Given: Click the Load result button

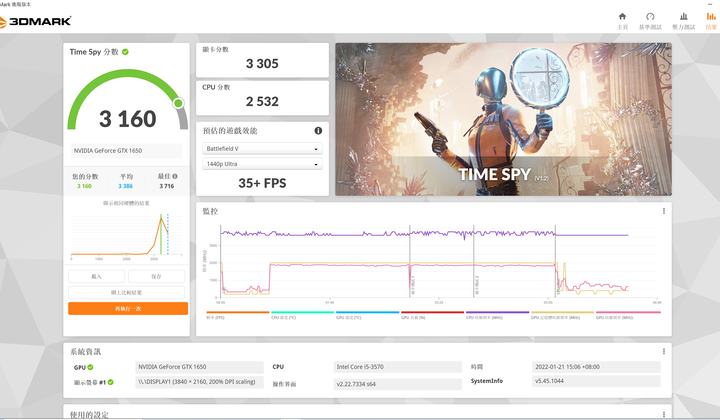Looking at the screenshot, I should (96, 276).
